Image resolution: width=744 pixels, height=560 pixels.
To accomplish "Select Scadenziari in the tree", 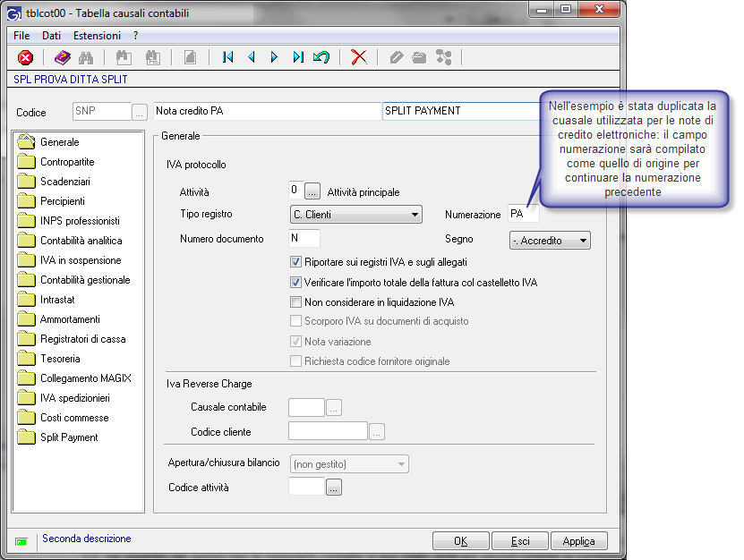I will pos(65,182).
